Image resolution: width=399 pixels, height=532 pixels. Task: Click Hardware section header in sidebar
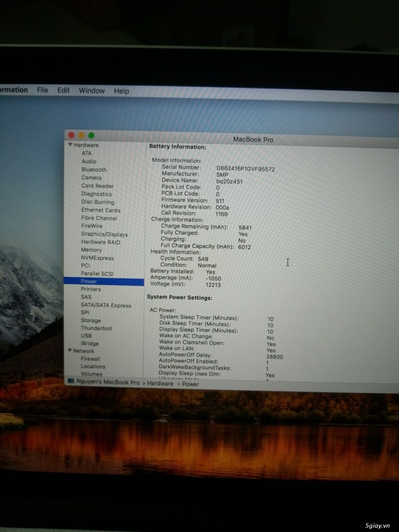[x=86, y=145]
